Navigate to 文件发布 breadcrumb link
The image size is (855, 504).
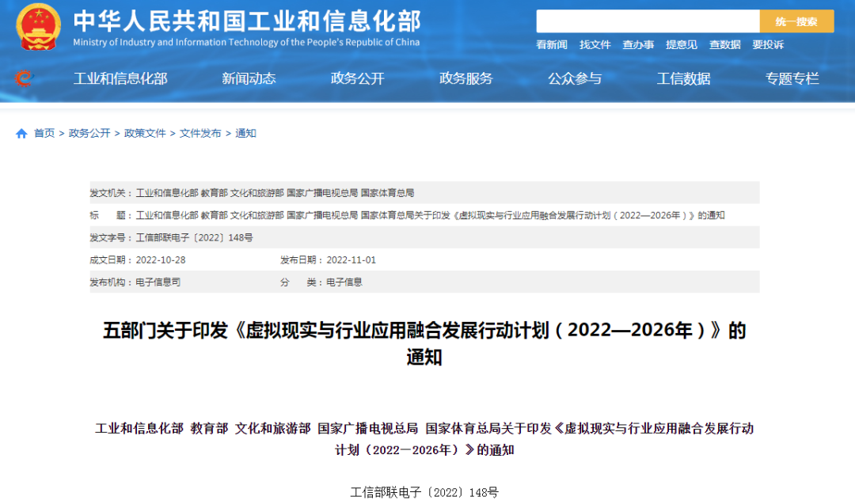[x=200, y=134]
